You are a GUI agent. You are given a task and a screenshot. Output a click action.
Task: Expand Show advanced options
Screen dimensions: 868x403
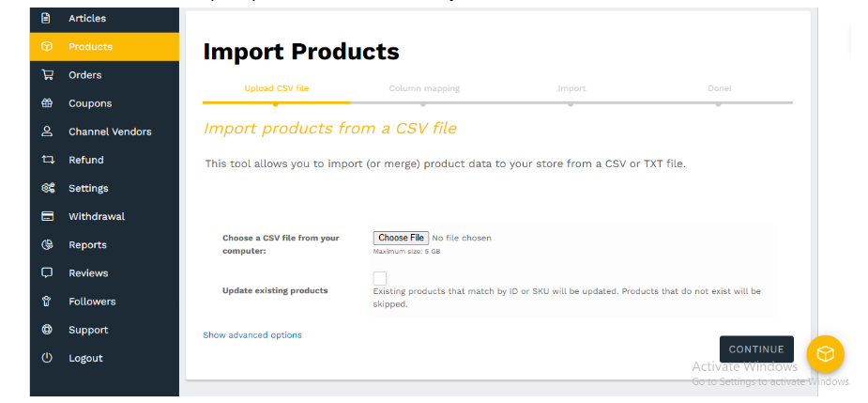point(252,334)
